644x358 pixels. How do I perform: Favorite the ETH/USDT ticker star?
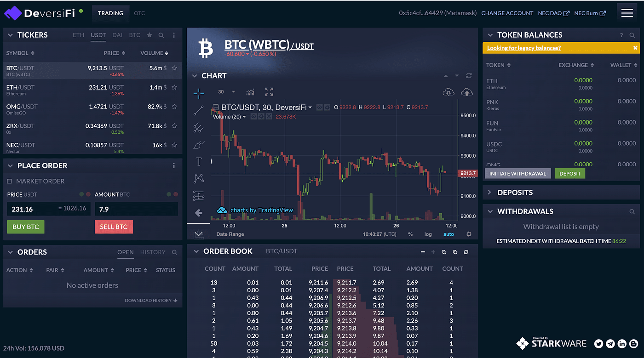[174, 87]
